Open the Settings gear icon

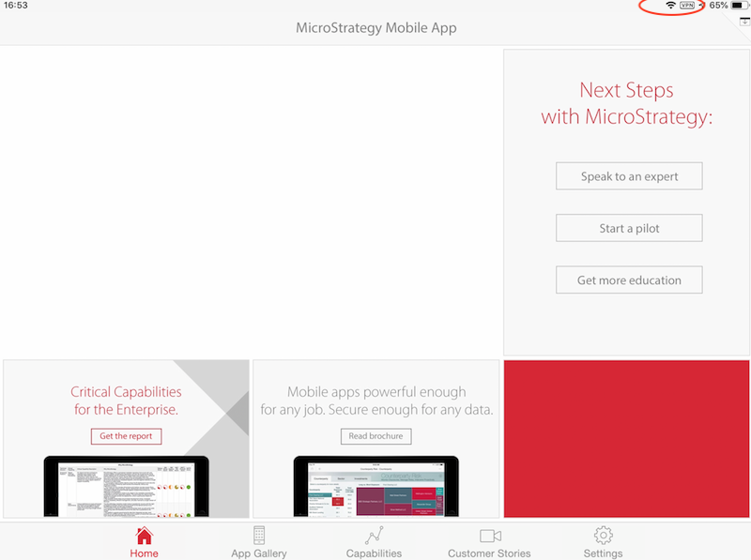603,536
